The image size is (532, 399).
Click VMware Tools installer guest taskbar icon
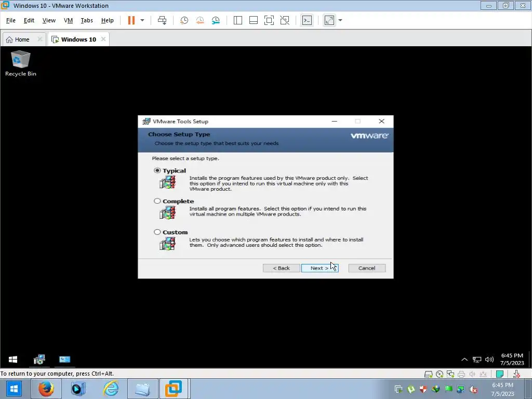[x=39, y=360]
